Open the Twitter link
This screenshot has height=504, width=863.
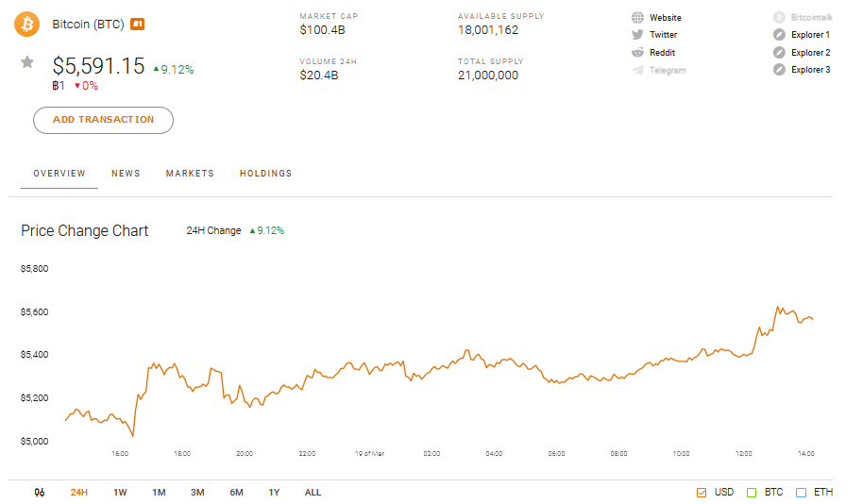[x=663, y=35]
